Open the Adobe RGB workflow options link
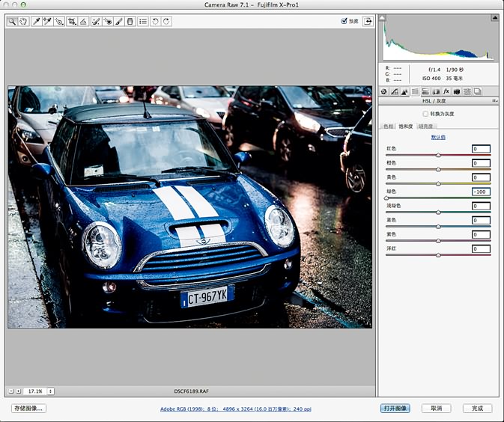Viewport: 504px width, 422px height. coord(236,409)
